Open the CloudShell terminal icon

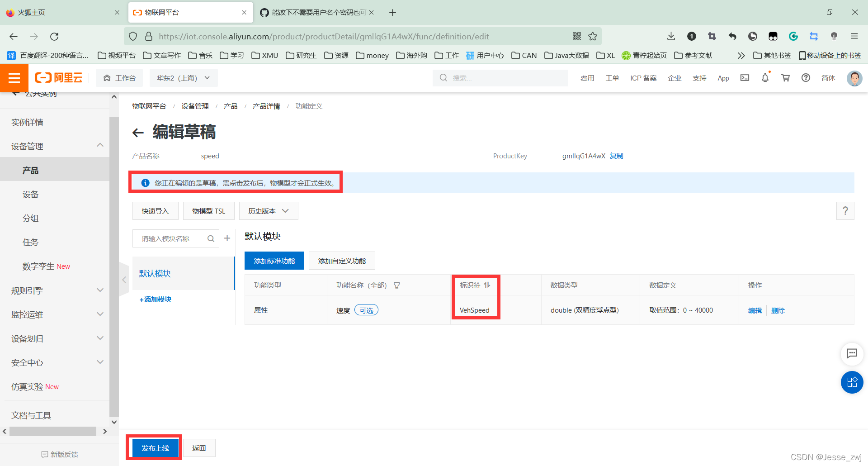point(745,78)
